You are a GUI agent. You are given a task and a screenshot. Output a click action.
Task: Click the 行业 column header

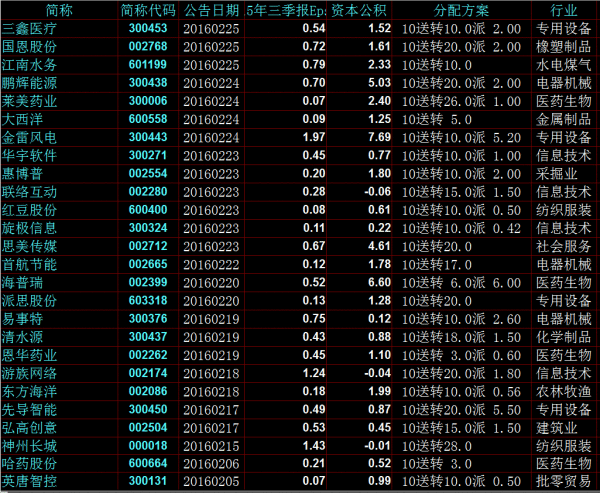(564, 10)
